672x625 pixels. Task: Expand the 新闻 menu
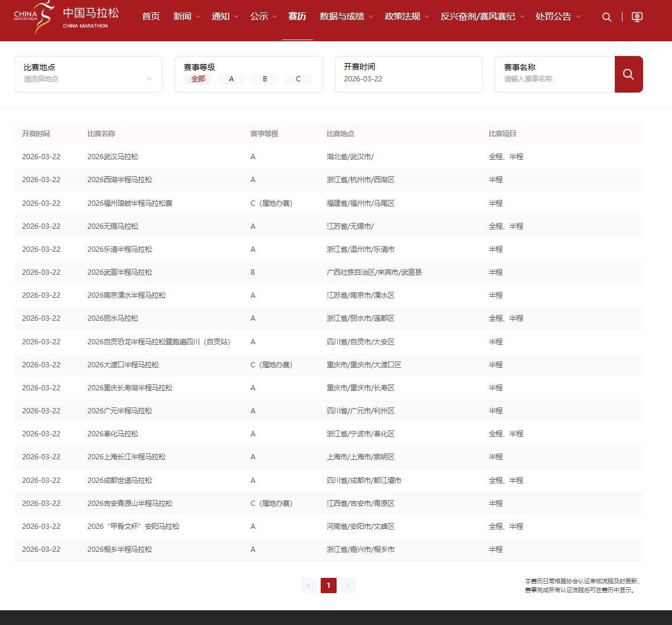[186, 17]
